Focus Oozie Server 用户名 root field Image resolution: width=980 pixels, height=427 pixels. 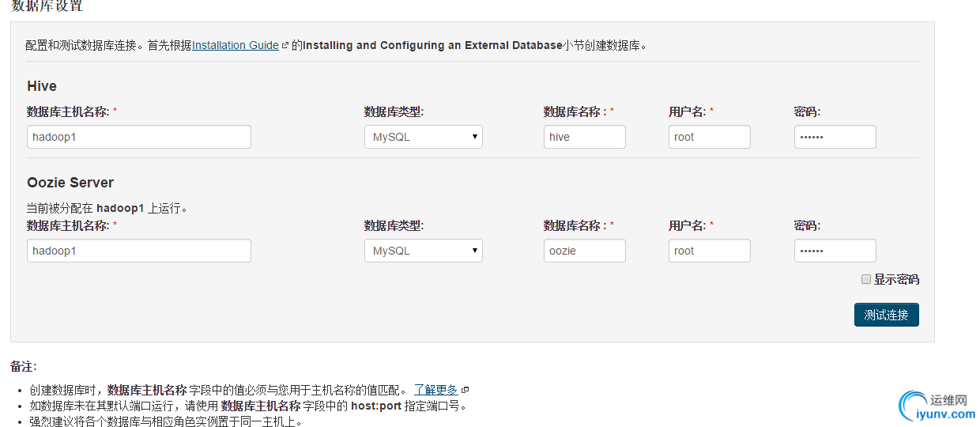coord(710,251)
